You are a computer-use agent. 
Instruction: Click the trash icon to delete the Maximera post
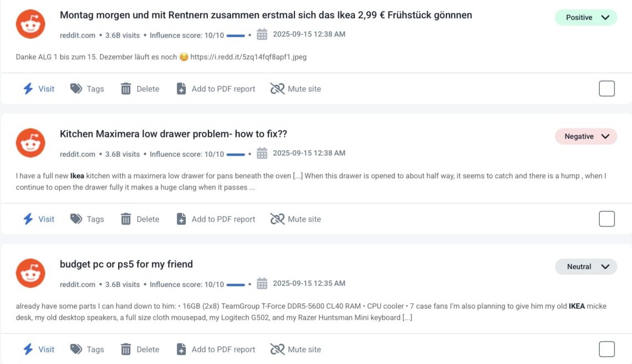(126, 219)
